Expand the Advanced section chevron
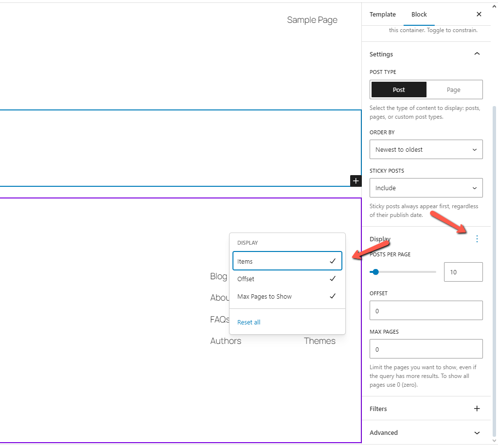This screenshot has width=498, height=448. [x=477, y=432]
